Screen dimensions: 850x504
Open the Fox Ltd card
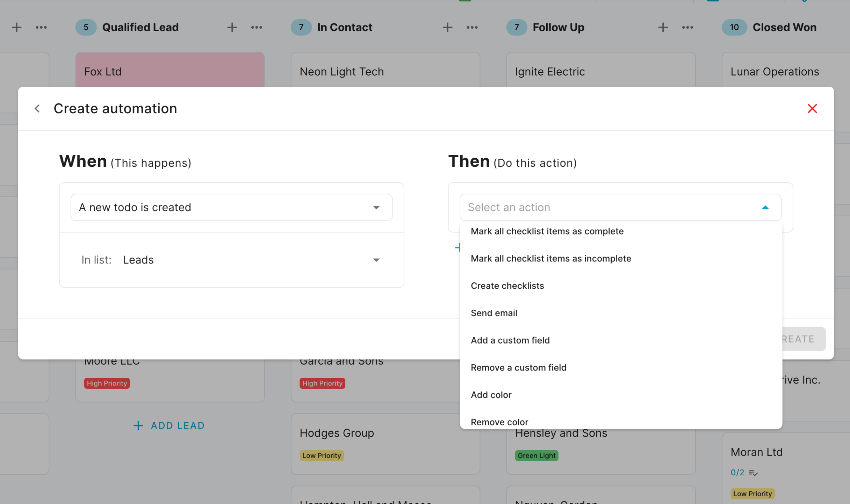point(170,70)
